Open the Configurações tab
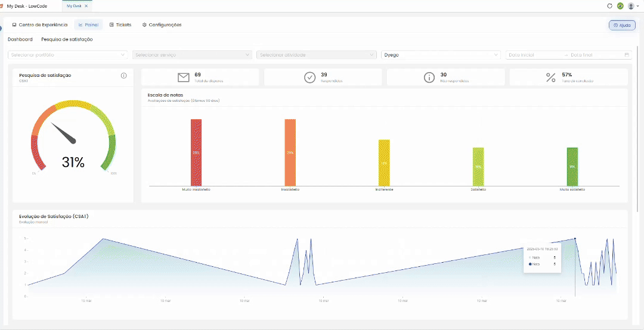 tap(162, 24)
